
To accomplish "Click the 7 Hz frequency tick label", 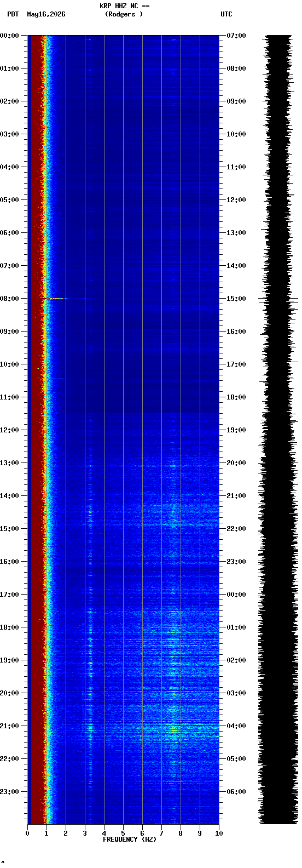I will (x=161, y=833).
